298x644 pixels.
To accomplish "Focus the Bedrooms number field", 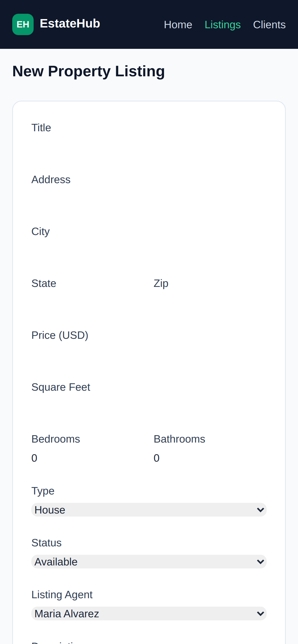I will point(88,458).
